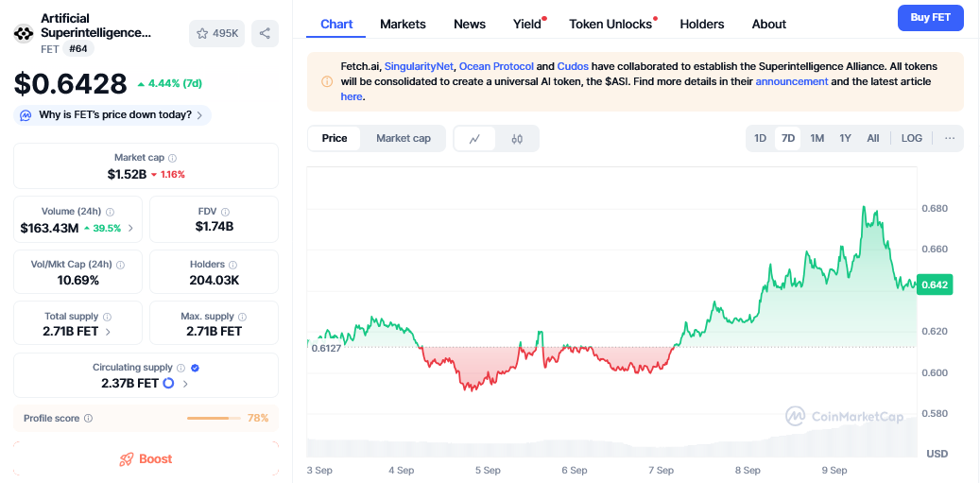Open the News tab
This screenshot has width=980, height=483.
tap(470, 25)
